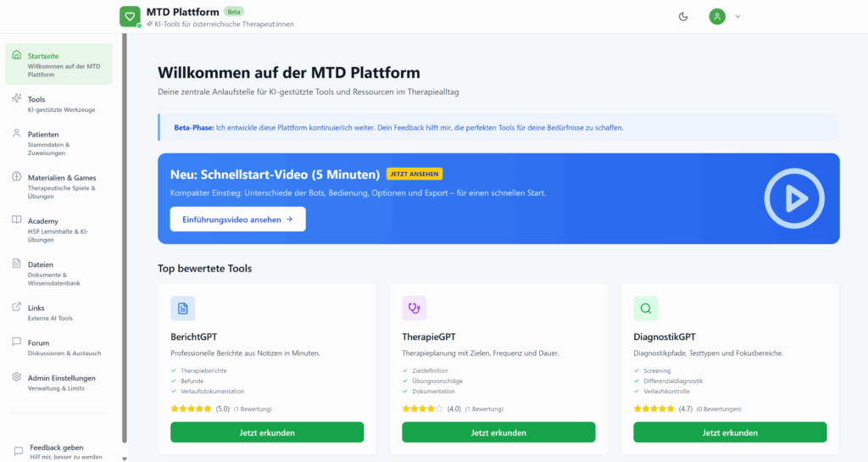Click the TherapieGPT stethoscope icon

point(414,309)
